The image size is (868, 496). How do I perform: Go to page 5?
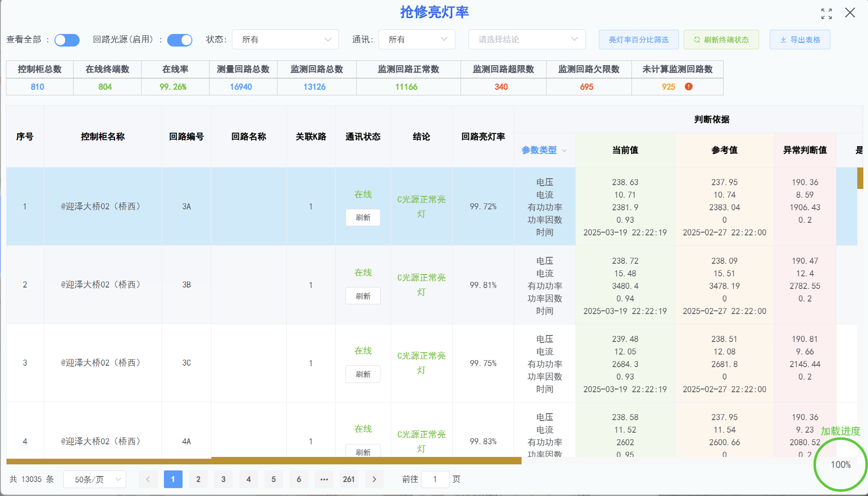[x=274, y=479]
